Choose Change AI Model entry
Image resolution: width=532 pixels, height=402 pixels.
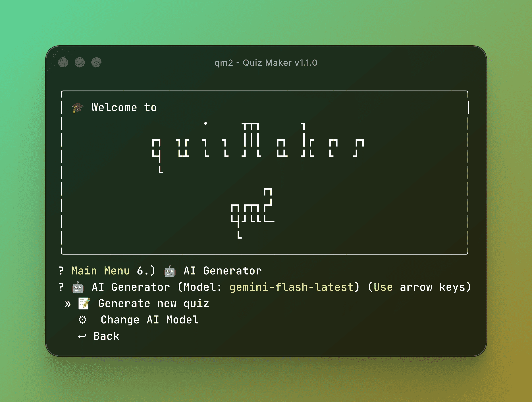[150, 320]
